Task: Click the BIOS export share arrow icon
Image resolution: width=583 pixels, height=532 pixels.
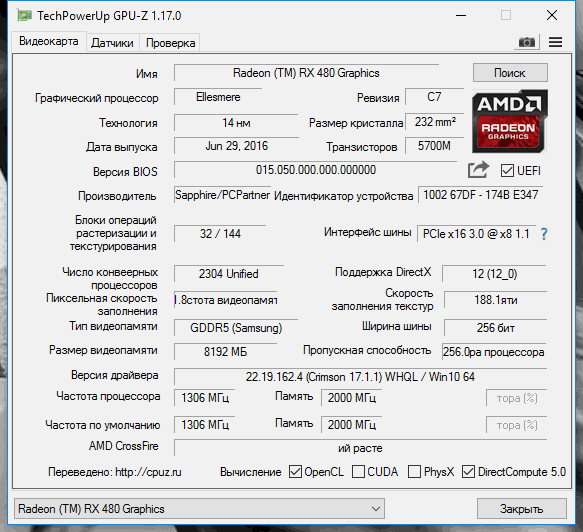Action: coord(478,170)
